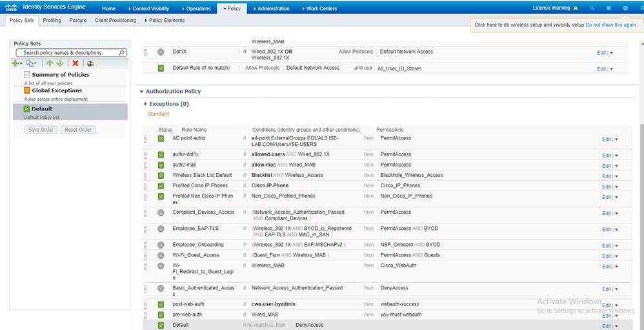Screen dimensions: 644x330
Task: Click green check of Default Rule (If no match)
Action: click(x=161, y=68)
